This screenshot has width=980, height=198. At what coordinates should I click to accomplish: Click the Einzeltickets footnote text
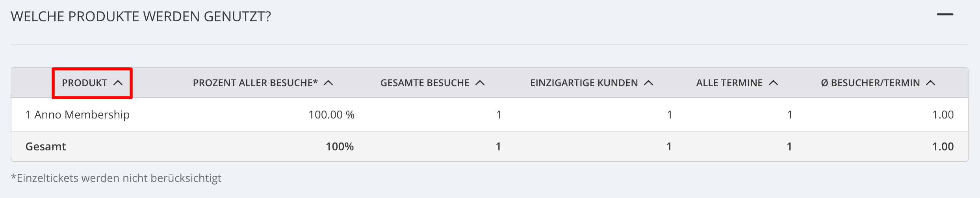116,178
